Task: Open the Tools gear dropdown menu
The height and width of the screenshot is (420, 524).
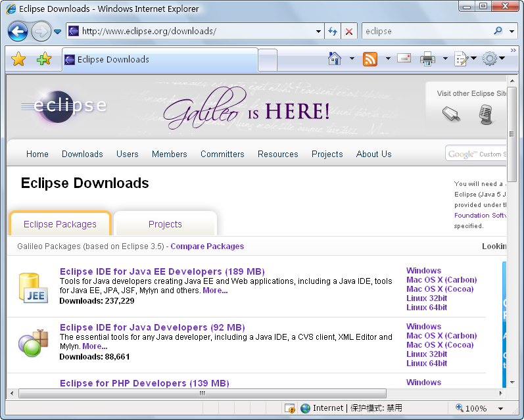Action: click(x=493, y=59)
